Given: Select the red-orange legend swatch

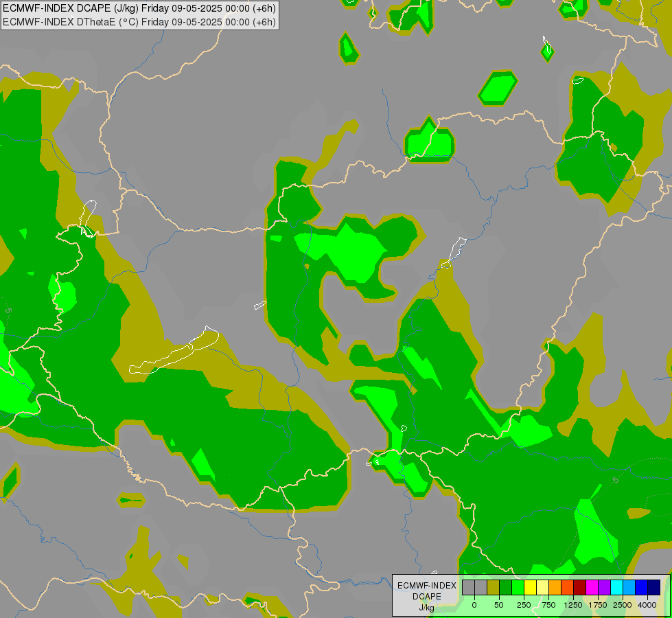Looking at the screenshot, I should click(x=568, y=587).
